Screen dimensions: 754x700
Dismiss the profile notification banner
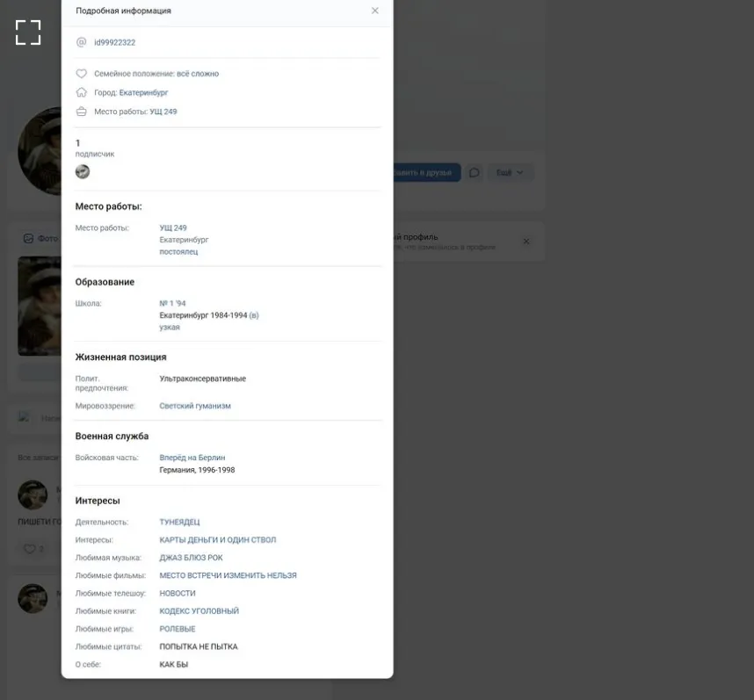[x=526, y=242]
